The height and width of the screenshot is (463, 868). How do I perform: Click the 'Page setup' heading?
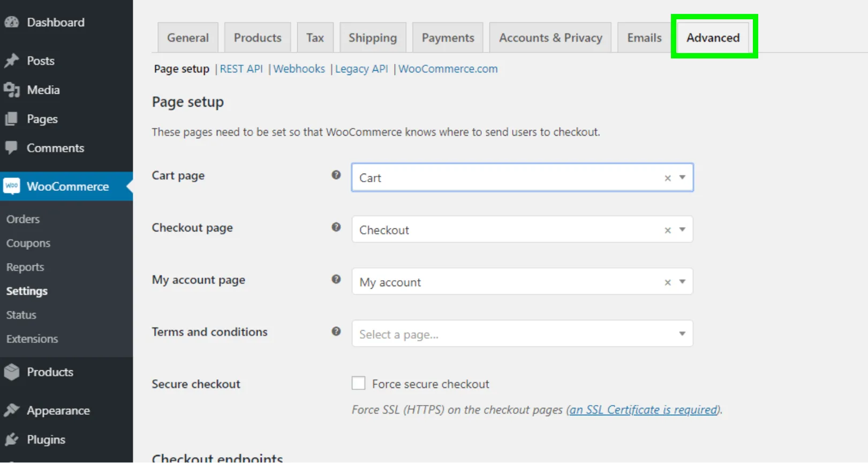coord(188,102)
